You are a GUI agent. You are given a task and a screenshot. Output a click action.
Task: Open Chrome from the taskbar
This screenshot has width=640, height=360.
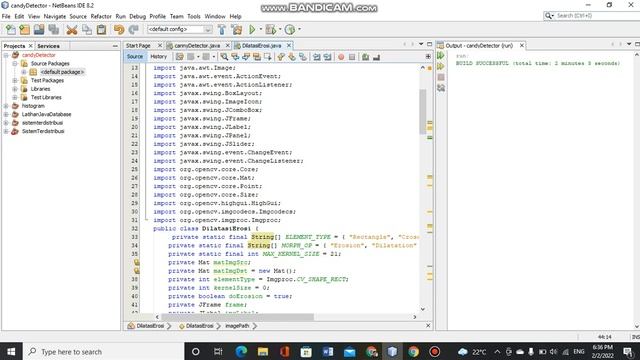tap(413, 351)
